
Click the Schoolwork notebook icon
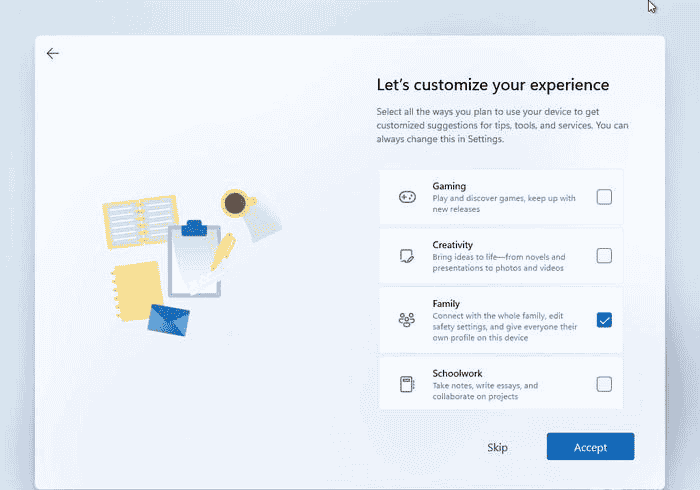[x=406, y=384]
